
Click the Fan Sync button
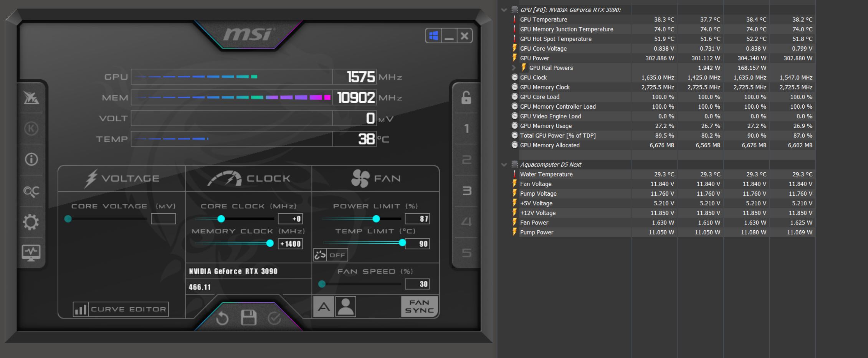419,307
